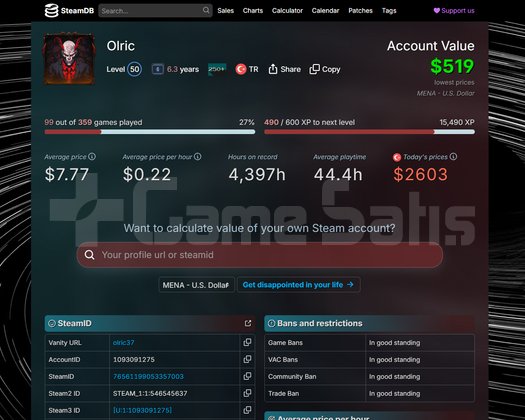Viewport: 525px width, 420px height.
Task: Click the SteamID panel header icon
Action: tap(52, 323)
